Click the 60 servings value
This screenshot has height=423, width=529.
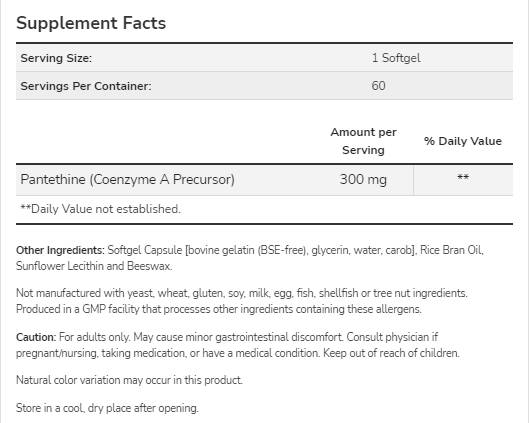pyautogui.click(x=379, y=86)
